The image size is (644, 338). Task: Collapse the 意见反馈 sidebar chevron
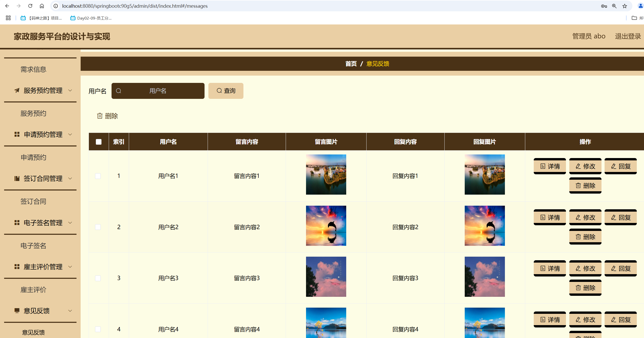tap(70, 311)
